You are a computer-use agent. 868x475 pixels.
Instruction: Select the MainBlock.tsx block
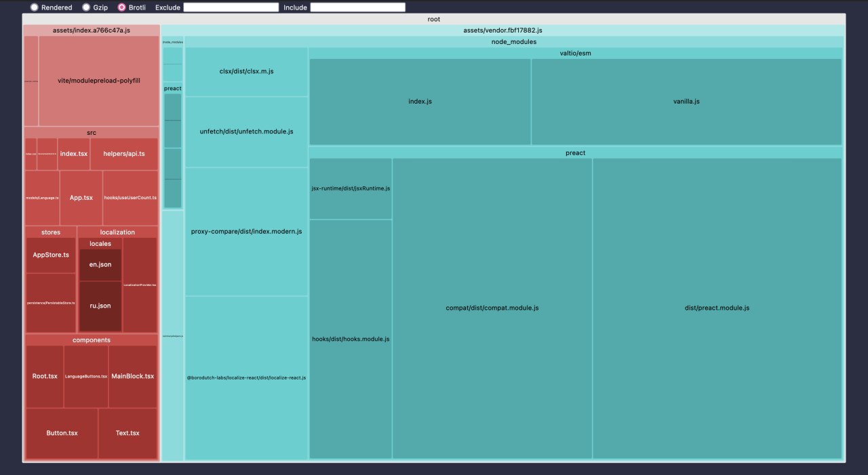coord(133,377)
